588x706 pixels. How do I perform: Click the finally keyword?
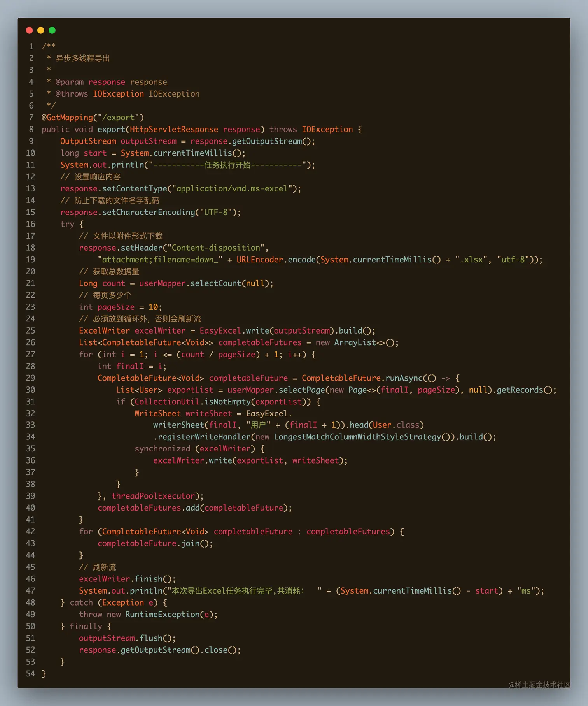86,627
